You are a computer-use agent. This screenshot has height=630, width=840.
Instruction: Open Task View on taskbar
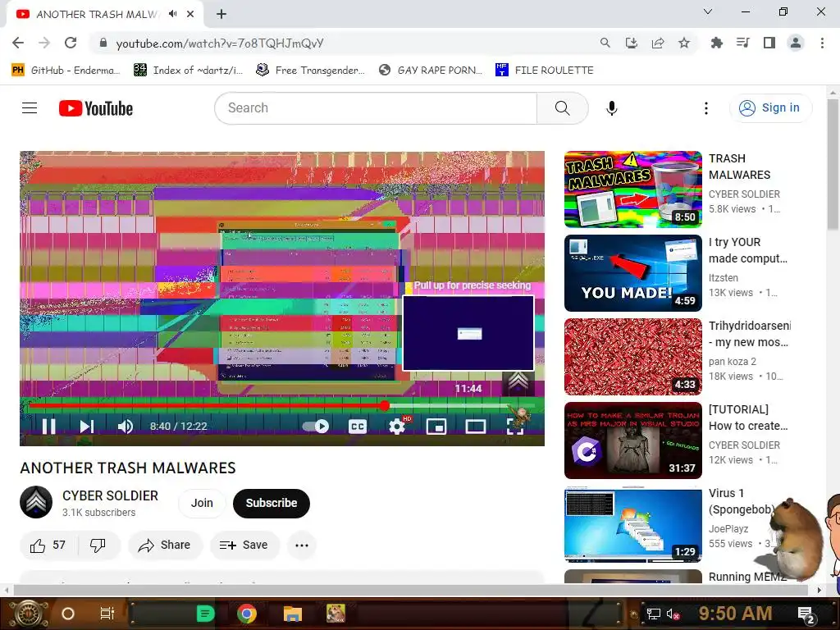[107, 614]
